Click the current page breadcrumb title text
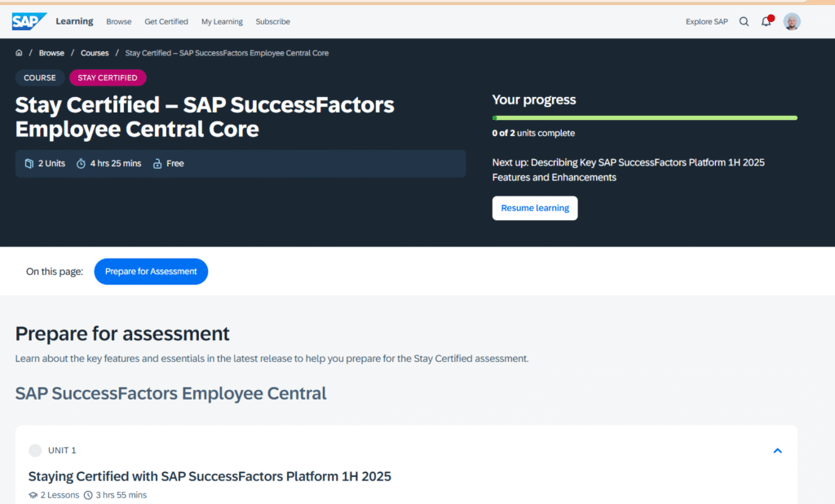This screenshot has height=504, width=835. coord(227,53)
